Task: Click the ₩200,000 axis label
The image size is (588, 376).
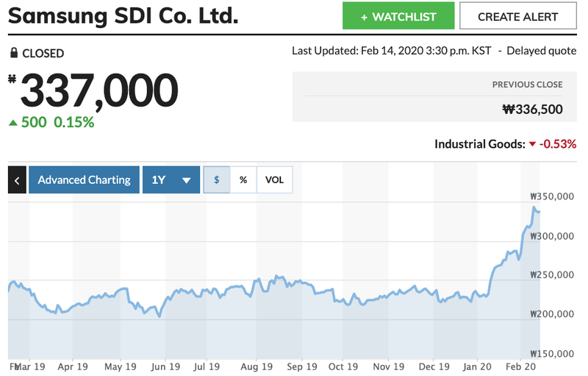Action: coord(552,313)
